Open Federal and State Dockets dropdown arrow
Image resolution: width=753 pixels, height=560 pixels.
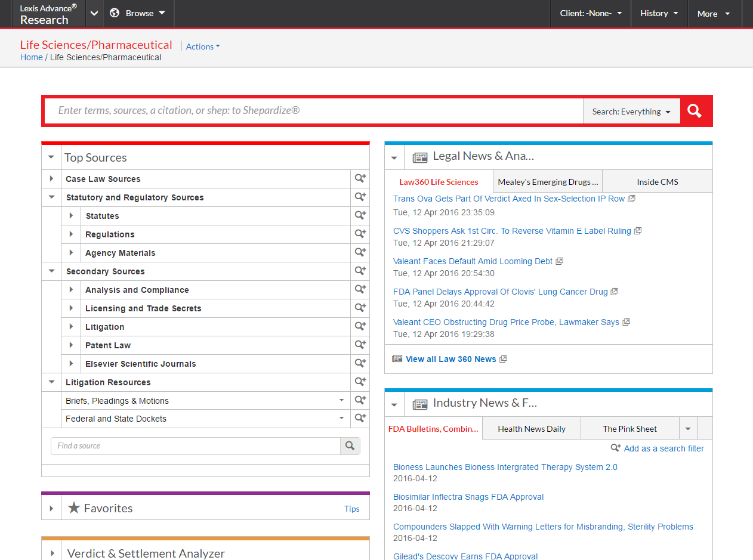click(x=341, y=418)
